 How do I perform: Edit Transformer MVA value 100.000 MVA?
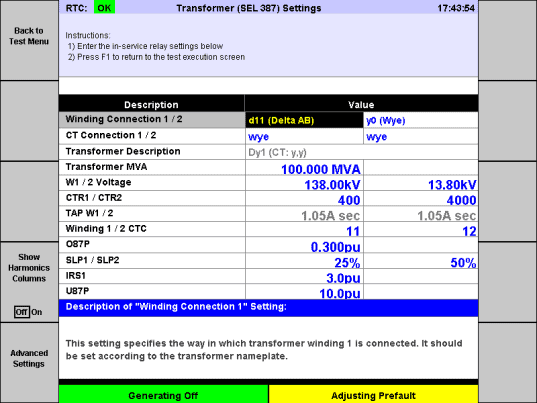point(304,168)
